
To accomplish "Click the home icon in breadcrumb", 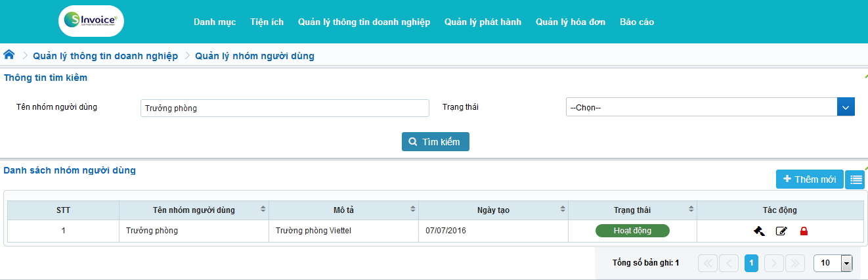I will pos(9,55).
